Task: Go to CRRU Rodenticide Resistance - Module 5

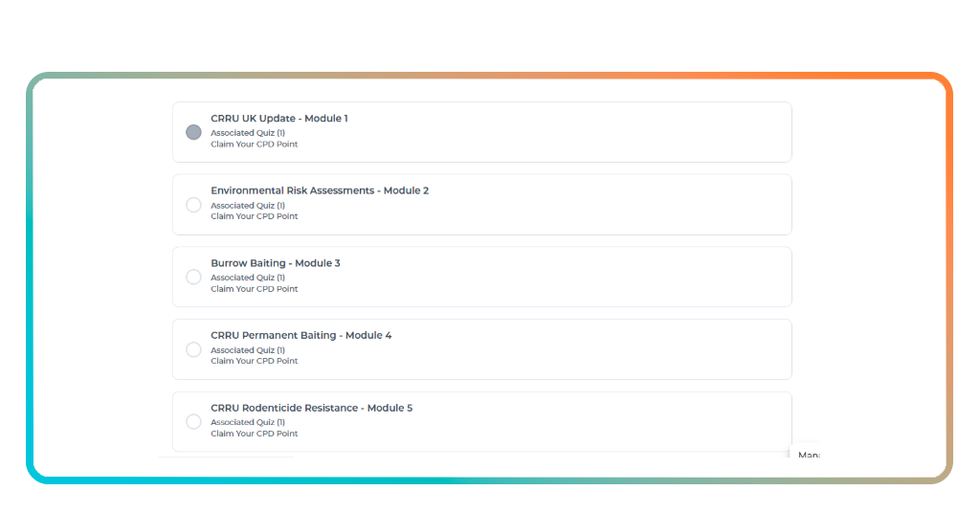Action: tap(311, 408)
